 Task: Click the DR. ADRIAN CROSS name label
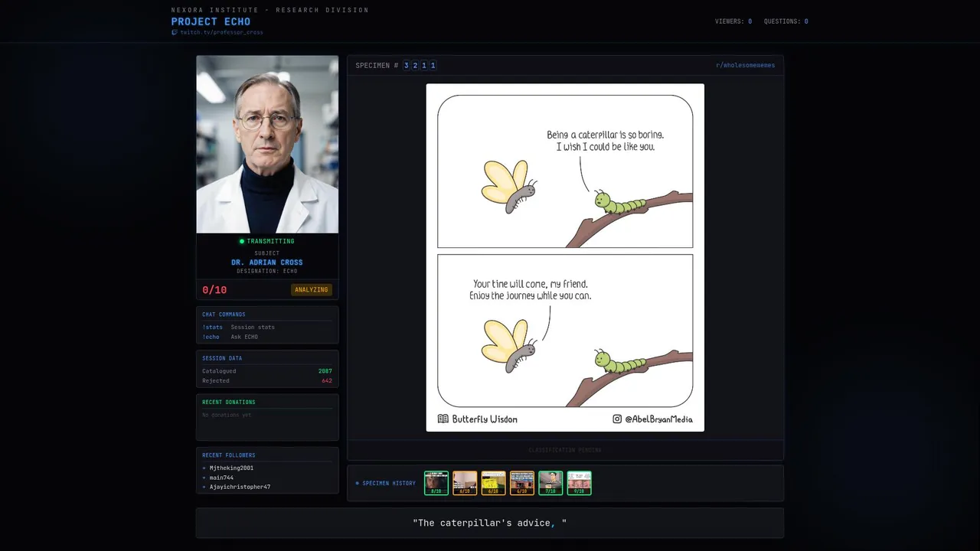tap(267, 262)
